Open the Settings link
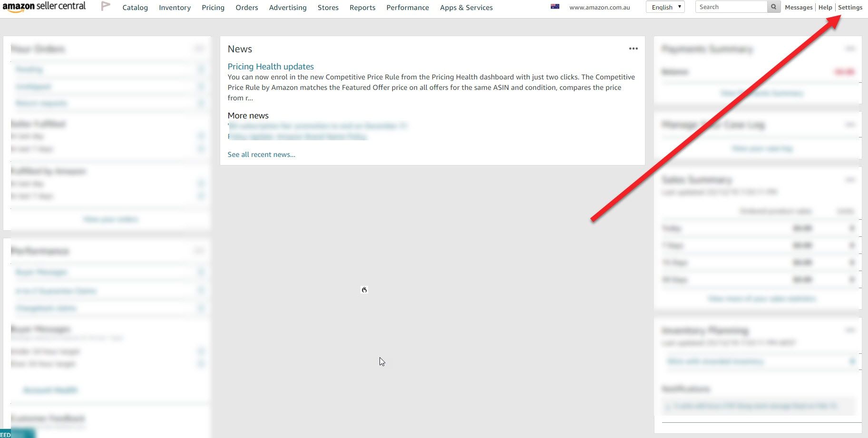This screenshot has width=868, height=438. click(850, 7)
